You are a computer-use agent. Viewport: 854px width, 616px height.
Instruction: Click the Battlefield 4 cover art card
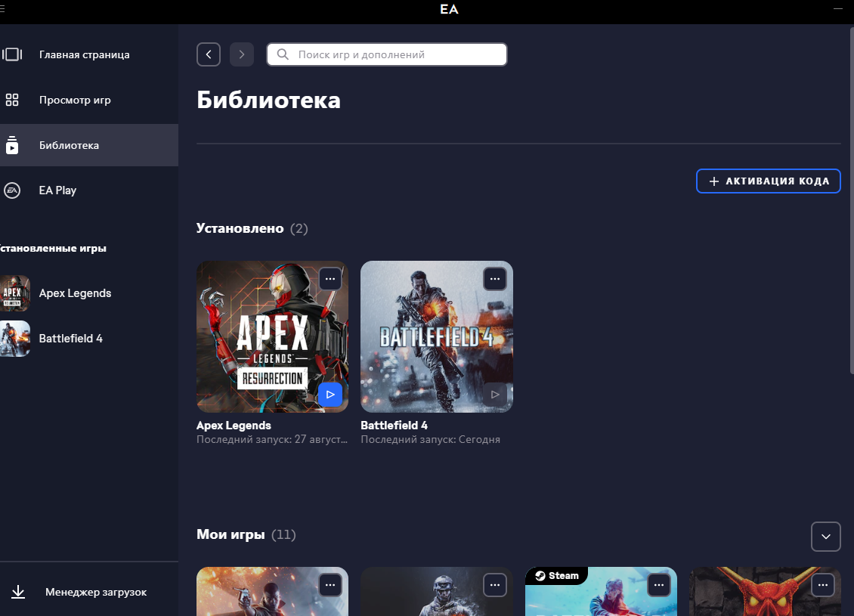point(437,336)
